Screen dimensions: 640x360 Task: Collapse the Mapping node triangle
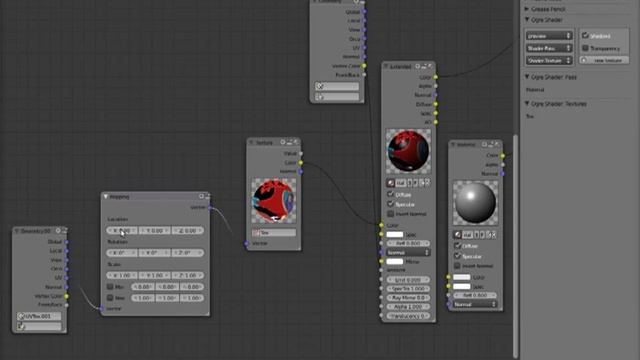105,197
